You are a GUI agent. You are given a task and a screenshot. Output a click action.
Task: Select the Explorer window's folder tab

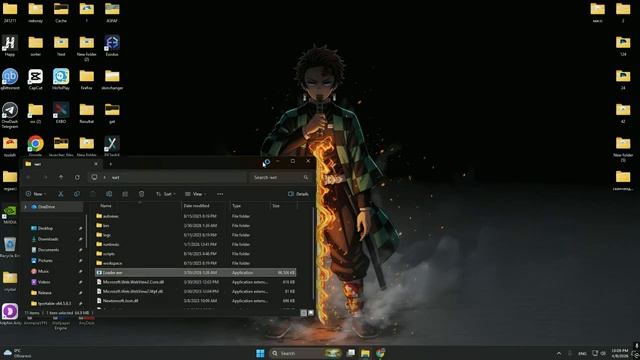click(61, 164)
